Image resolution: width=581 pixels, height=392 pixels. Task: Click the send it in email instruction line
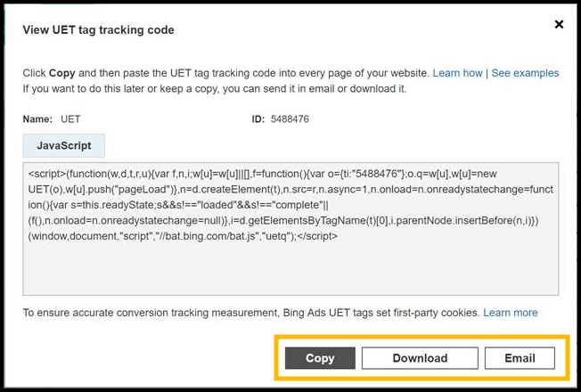coord(214,88)
